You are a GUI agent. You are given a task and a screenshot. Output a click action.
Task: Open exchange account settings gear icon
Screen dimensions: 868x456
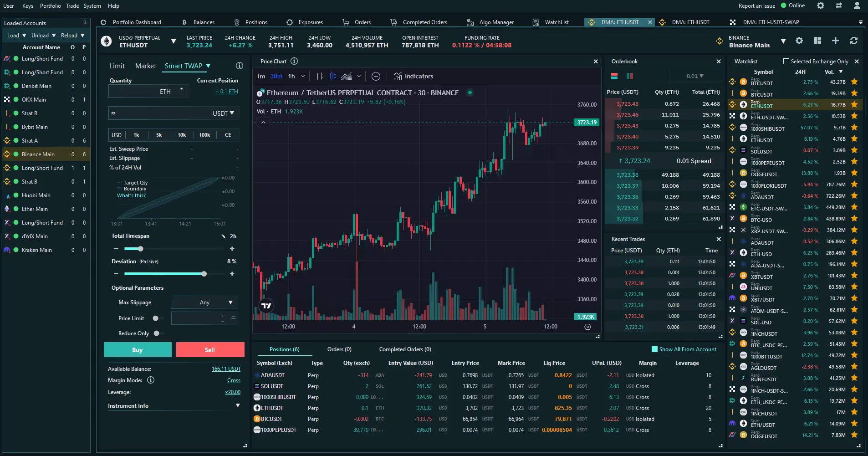[x=799, y=41]
